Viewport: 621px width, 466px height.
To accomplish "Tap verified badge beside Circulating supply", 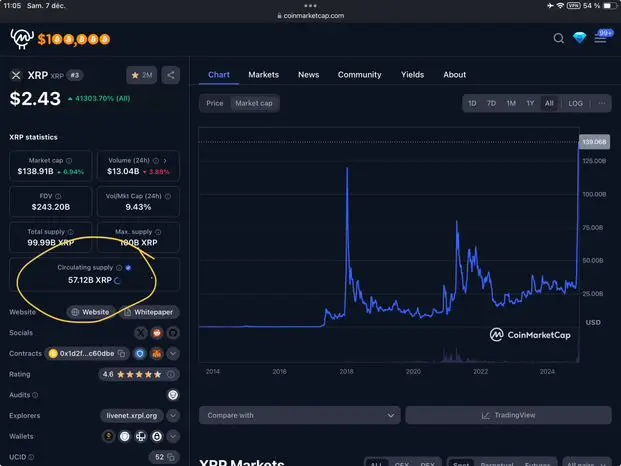I will pos(128,268).
